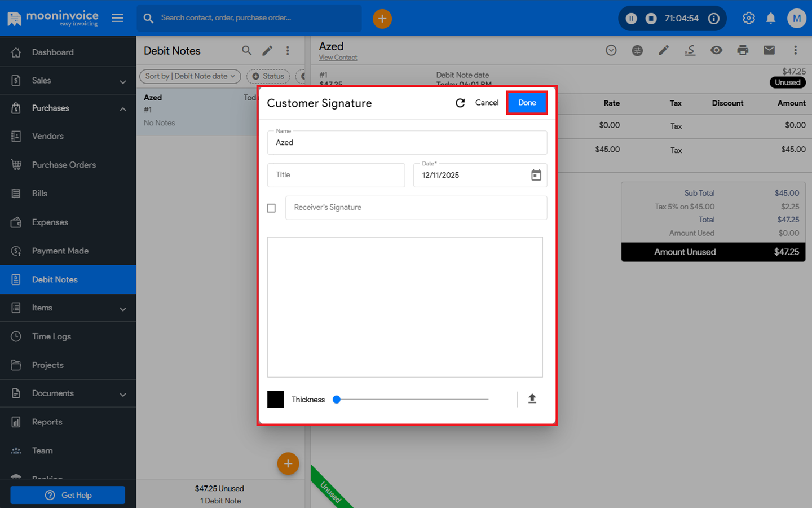Pause the running timer
Viewport: 812px width, 508px height.
pyautogui.click(x=632, y=19)
